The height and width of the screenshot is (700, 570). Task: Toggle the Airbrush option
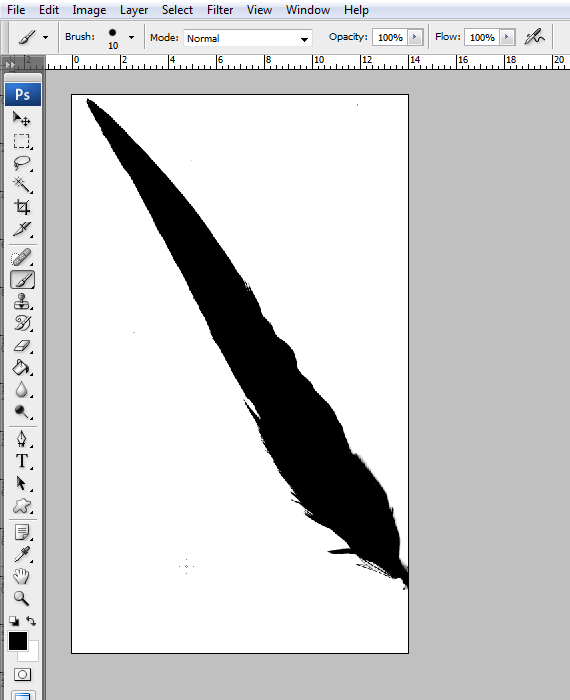tap(535, 37)
